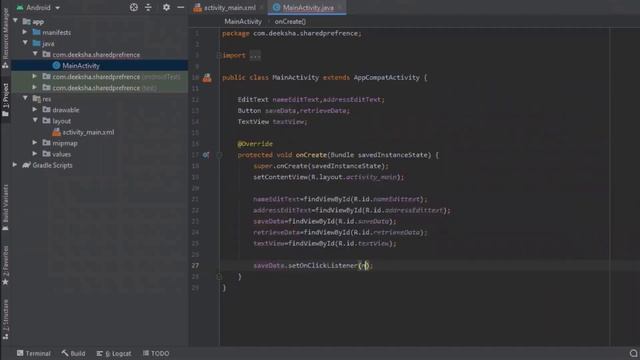Screen dimensions: 640x360
Task: Expand the drawable folder
Action: [35, 109]
